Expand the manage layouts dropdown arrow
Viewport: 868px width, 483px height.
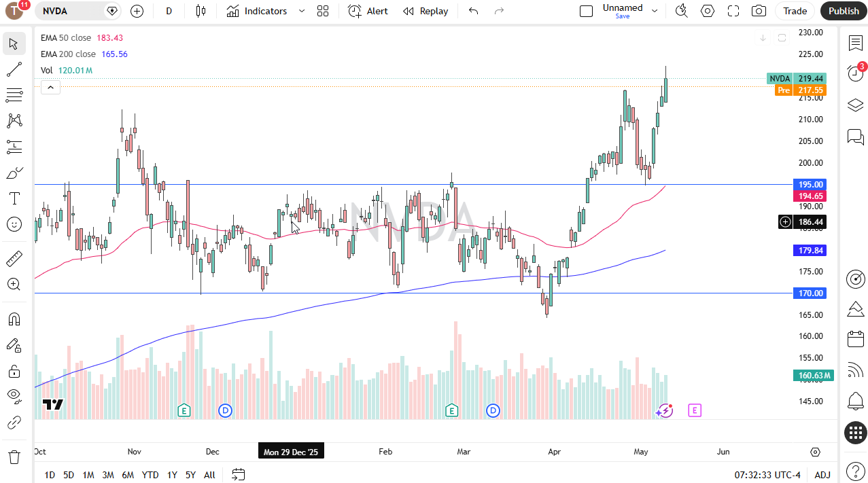(x=655, y=11)
